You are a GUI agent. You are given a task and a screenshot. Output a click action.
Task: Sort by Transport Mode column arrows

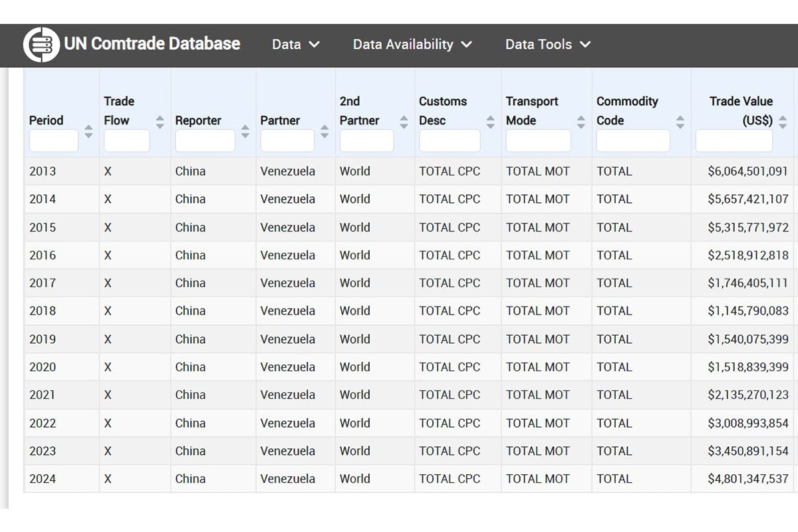(581, 122)
